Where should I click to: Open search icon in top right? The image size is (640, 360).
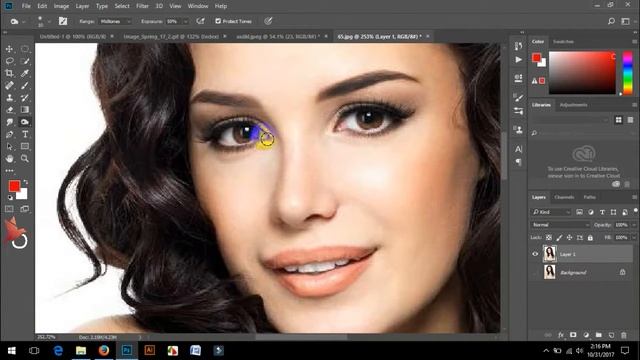[x=611, y=21]
